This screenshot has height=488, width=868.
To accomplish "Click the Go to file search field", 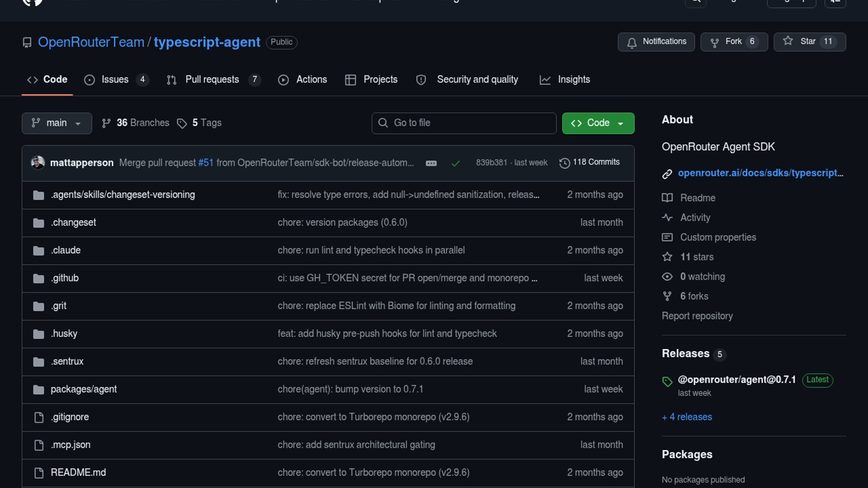I will click(x=464, y=123).
